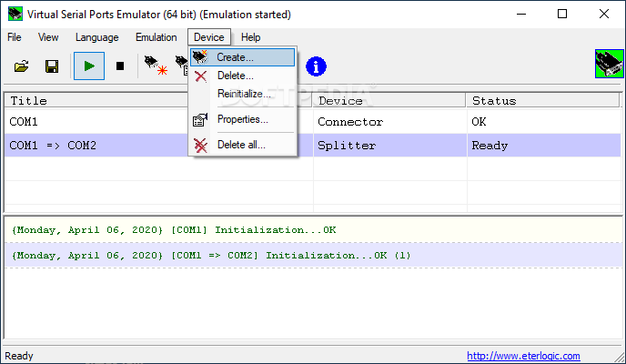Image resolution: width=626 pixels, height=364 pixels.
Task: Click the serial connector logo icon
Action: click(610, 64)
